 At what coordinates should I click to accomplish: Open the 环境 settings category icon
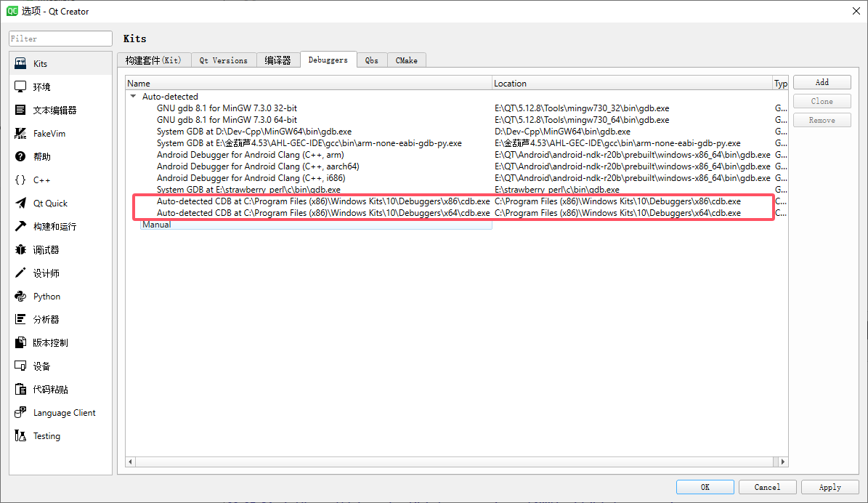coord(20,87)
